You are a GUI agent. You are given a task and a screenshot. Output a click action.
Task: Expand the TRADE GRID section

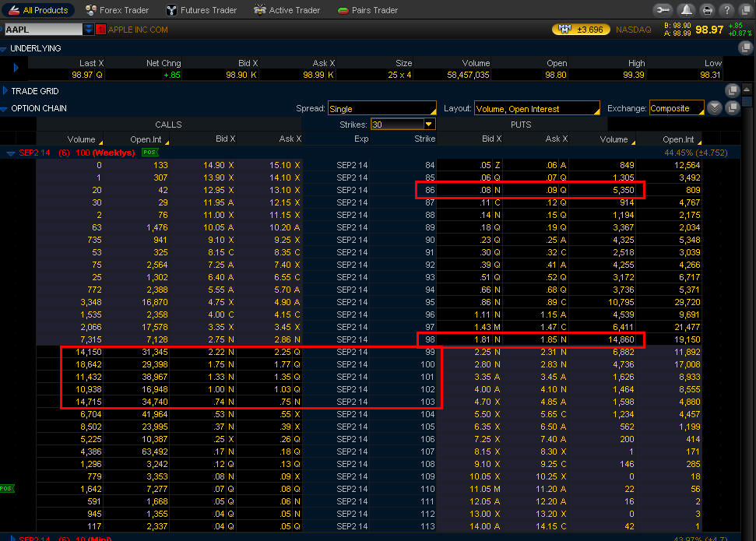pos(5,91)
